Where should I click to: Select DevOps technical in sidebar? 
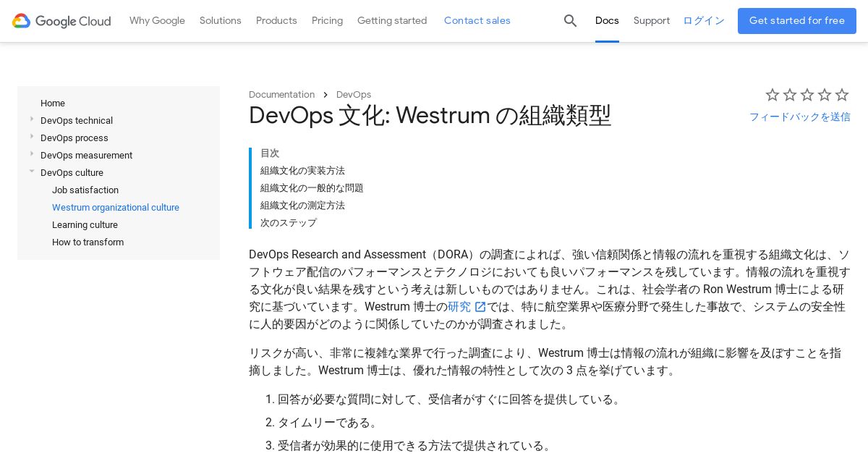click(x=77, y=121)
